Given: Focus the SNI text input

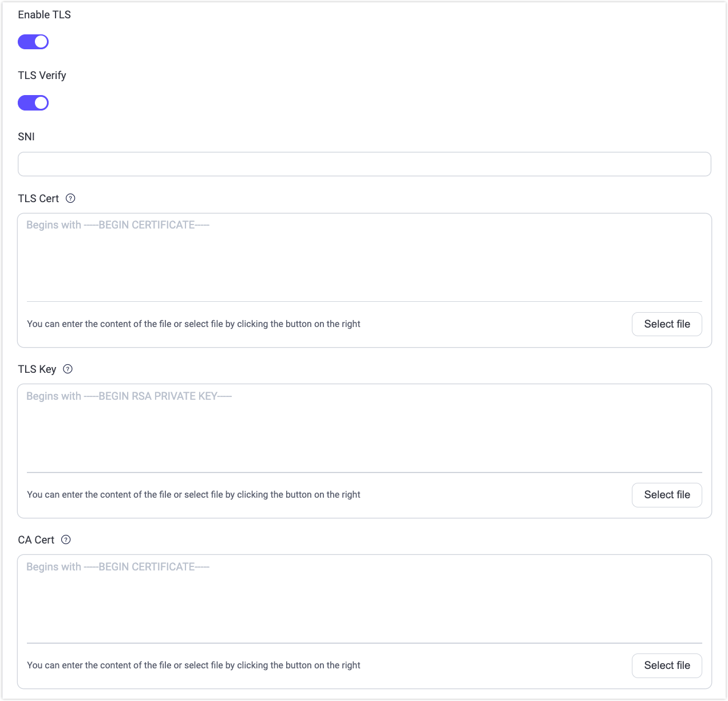Looking at the screenshot, I should pyautogui.click(x=364, y=164).
